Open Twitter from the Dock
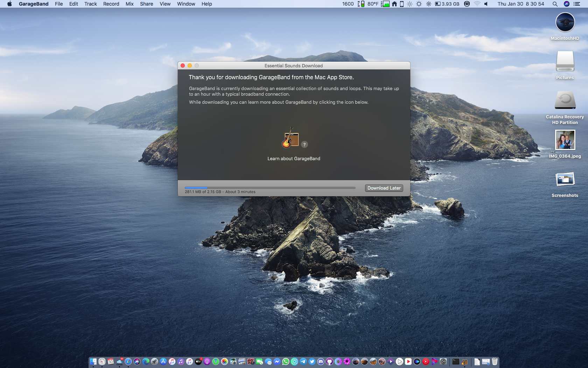Viewport: 588px width, 368px height. coord(312,361)
